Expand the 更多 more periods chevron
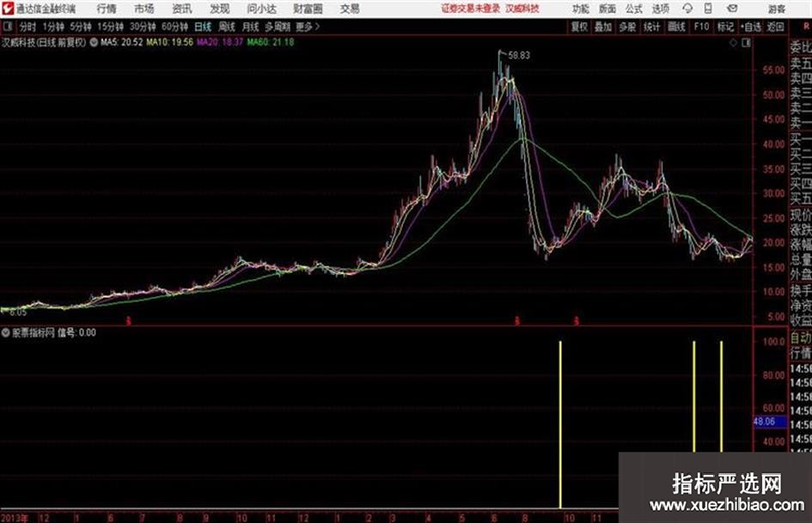This screenshot has width=812, height=523. (x=308, y=27)
